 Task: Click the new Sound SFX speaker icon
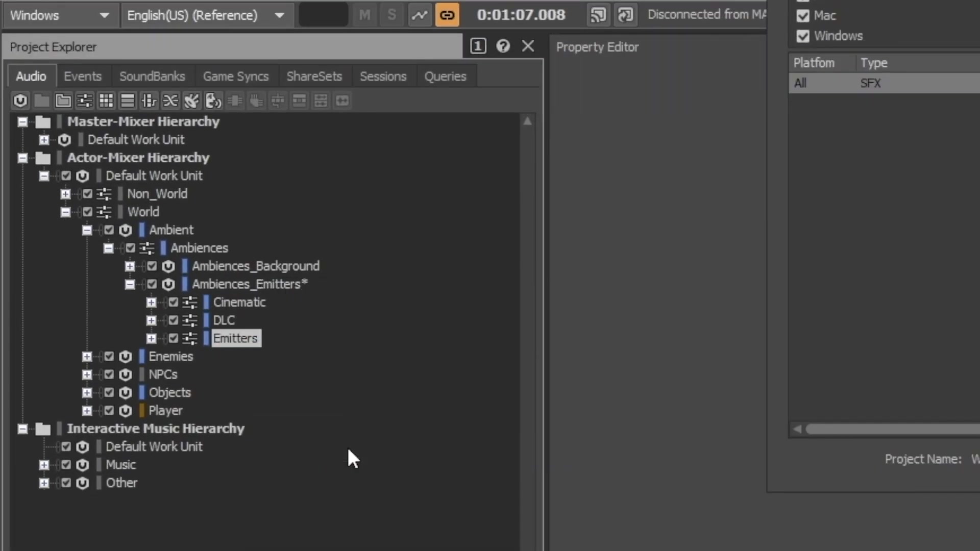coord(192,101)
